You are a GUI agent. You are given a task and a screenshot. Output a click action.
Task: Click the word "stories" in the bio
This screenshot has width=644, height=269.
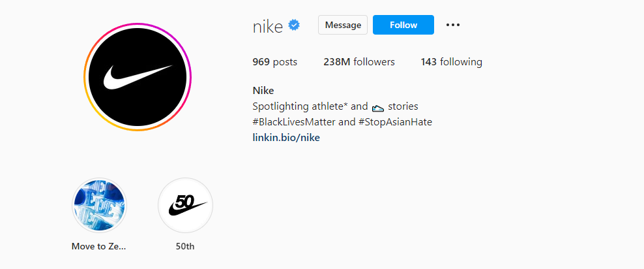[x=403, y=106]
